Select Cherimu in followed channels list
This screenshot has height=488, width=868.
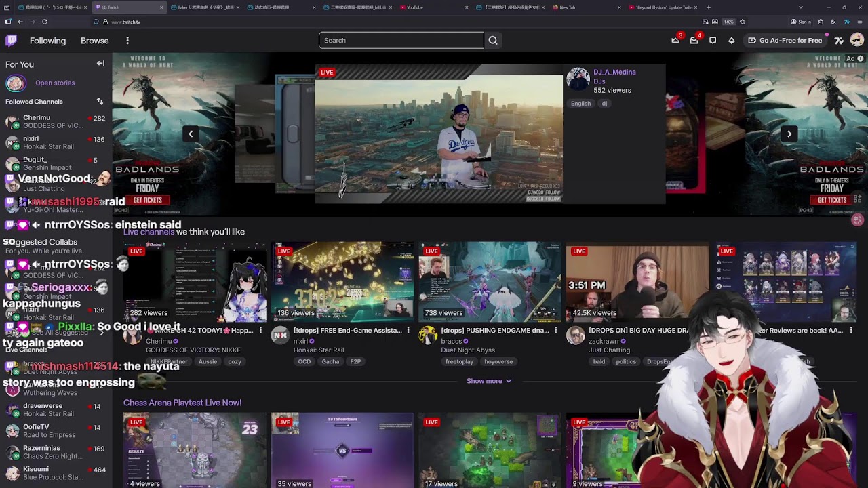tap(56, 122)
